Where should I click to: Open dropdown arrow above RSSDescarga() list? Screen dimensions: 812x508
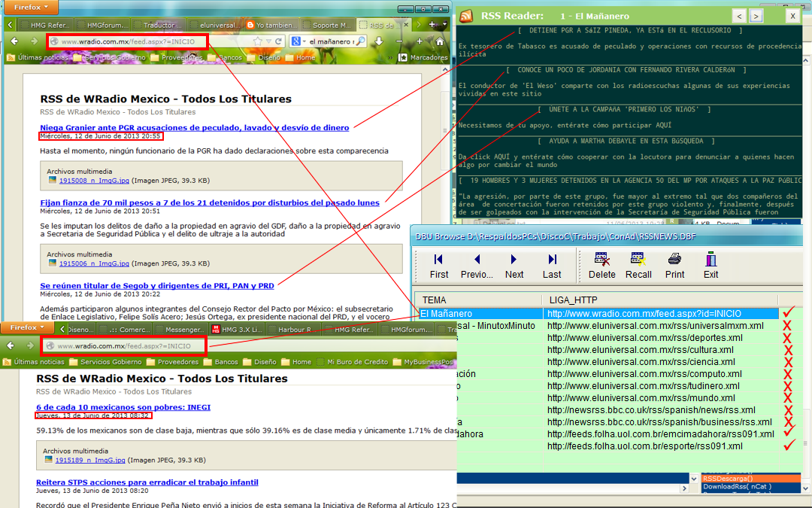(693, 479)
